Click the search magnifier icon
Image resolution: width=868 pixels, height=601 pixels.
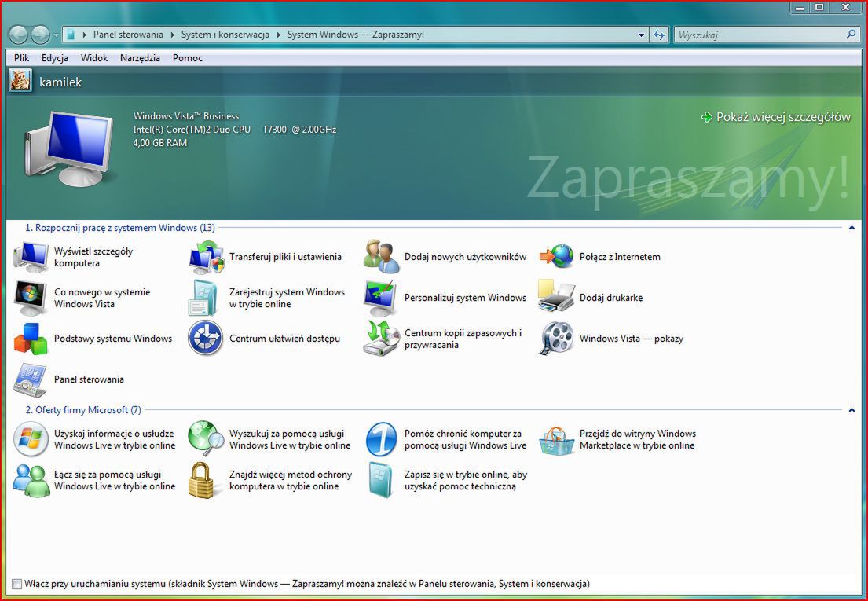point(851,35)
